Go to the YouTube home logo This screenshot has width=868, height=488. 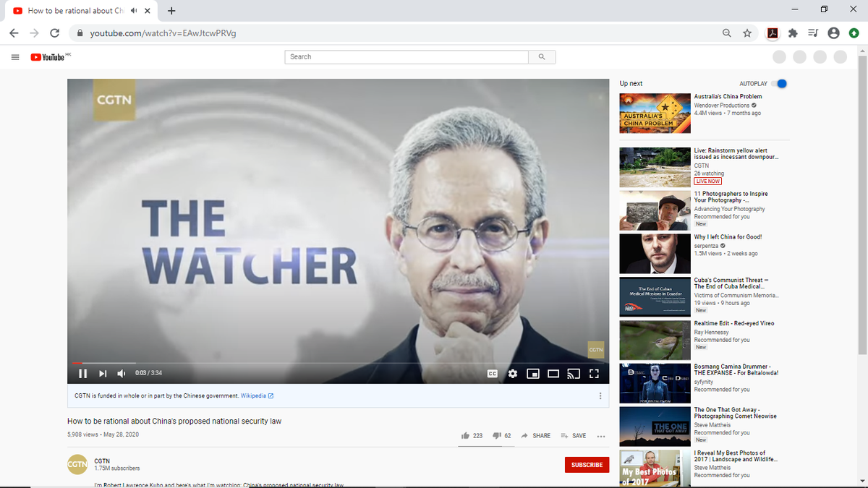coord(49,57)
